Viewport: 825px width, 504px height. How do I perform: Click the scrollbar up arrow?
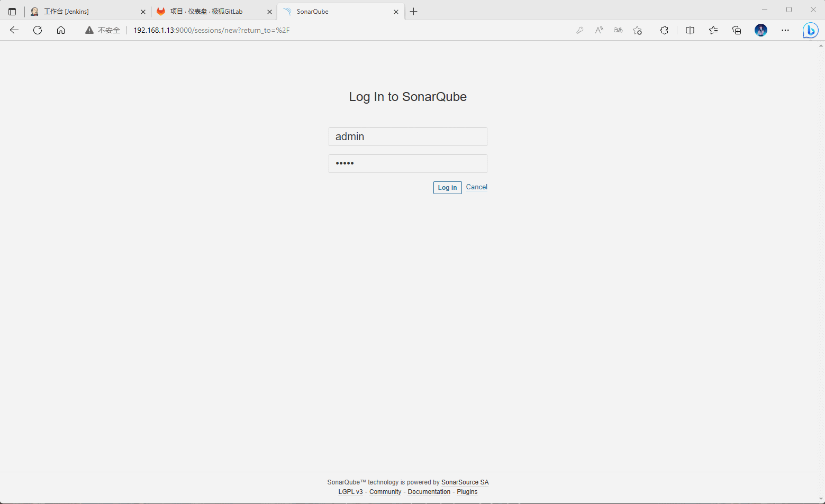pyautogui.click(x=821, y=45)
